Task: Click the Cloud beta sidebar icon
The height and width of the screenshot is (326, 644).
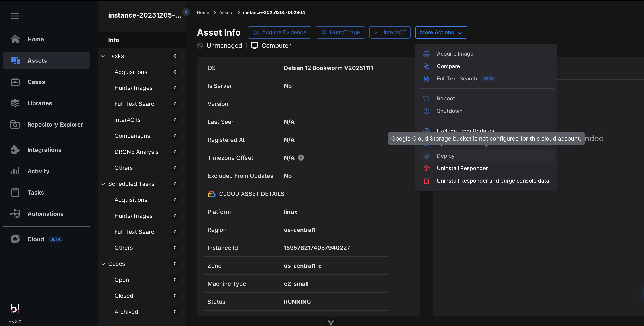Action: click(15, 239)
